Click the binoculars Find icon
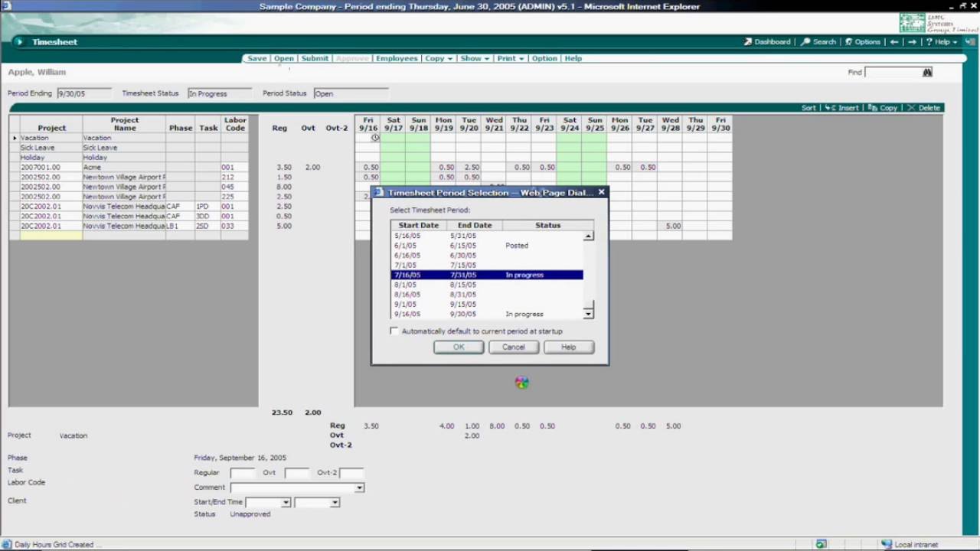980x551 pixels. click(x=927, y=71)
